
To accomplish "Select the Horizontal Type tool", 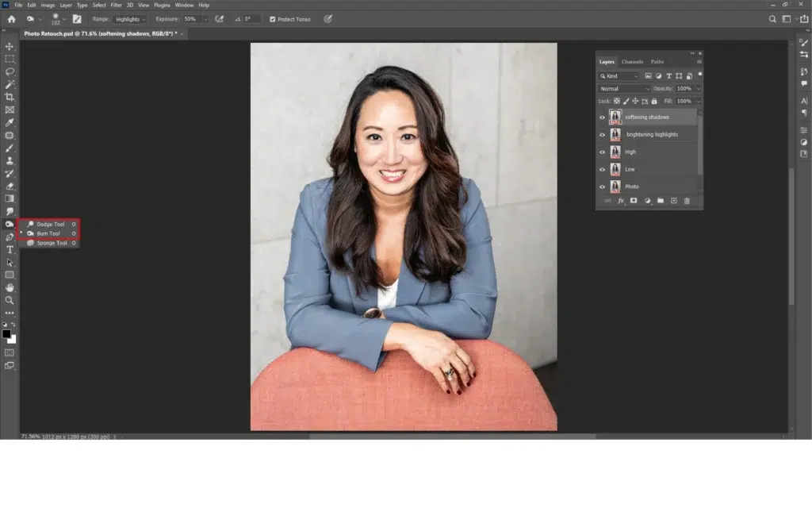I will (10, 249).
